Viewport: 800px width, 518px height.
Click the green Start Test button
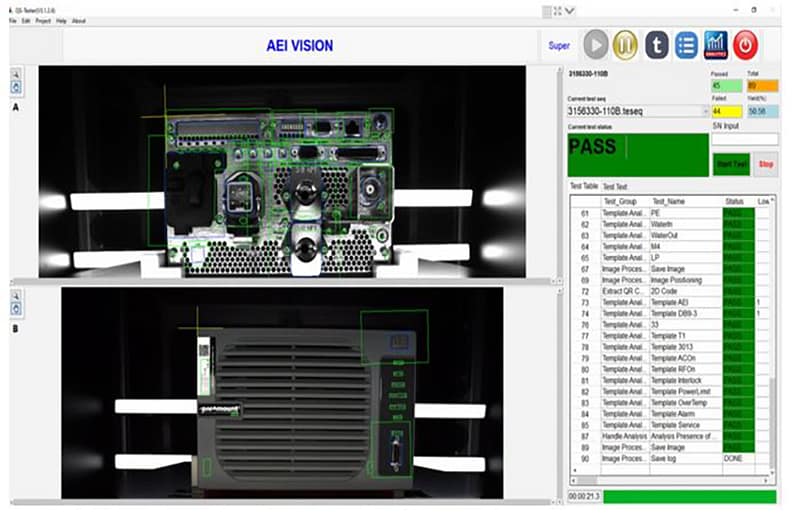pos(731,163)
